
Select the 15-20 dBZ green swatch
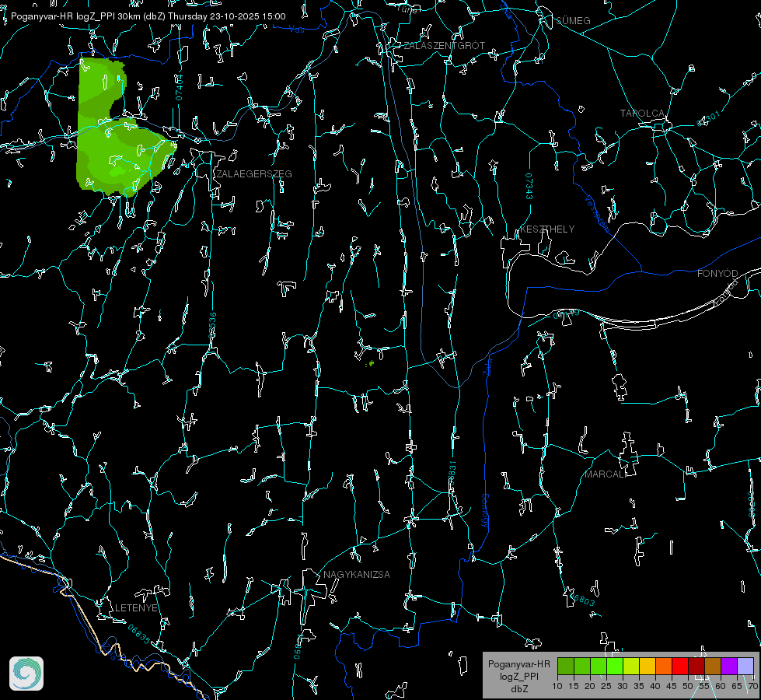(582, 666)
